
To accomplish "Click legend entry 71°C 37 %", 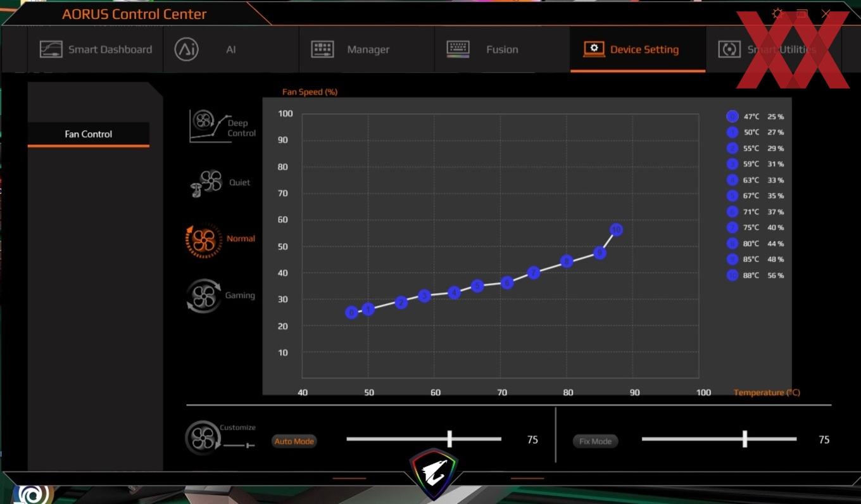I will click(755, 212).
